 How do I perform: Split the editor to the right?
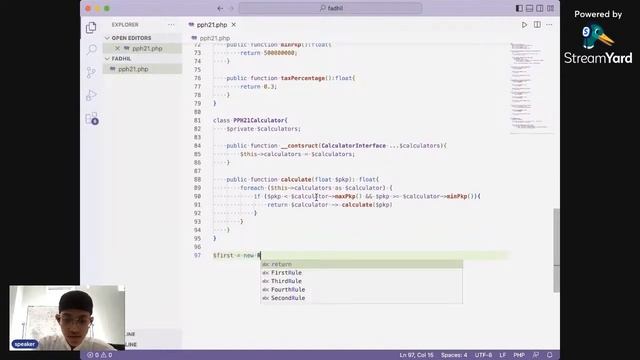pyautogui.click(x=537, y=25)
